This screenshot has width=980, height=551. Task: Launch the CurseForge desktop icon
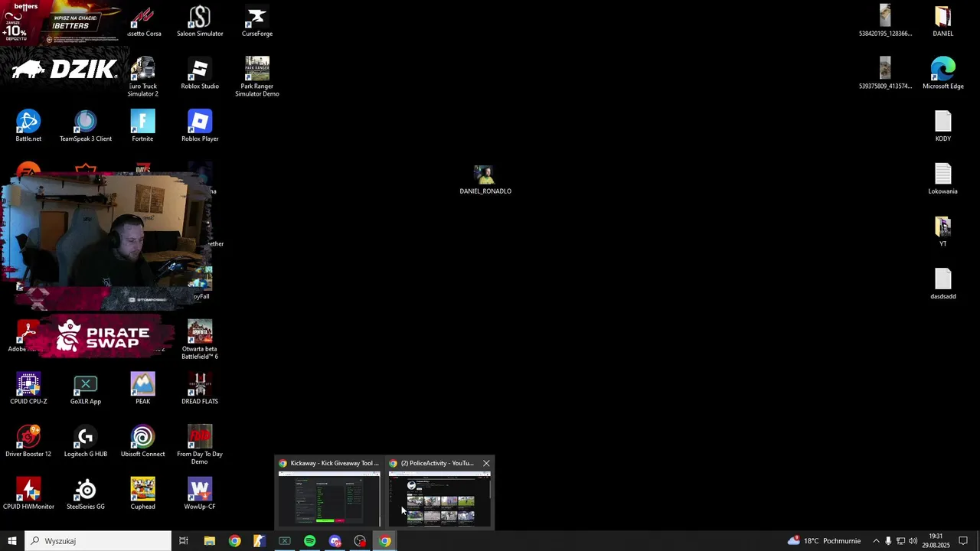[x=257, y=21]
